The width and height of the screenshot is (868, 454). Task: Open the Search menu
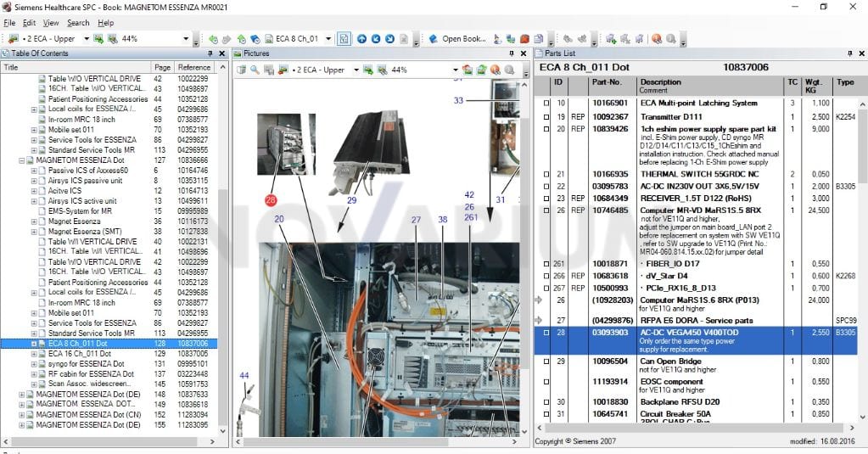[78, 23]
